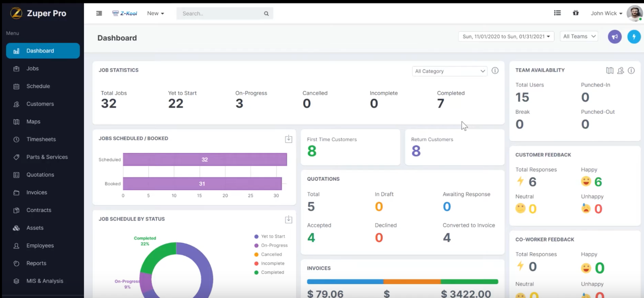
Task: Click the blue lightning quick action button
Action: tap(634, 37)
